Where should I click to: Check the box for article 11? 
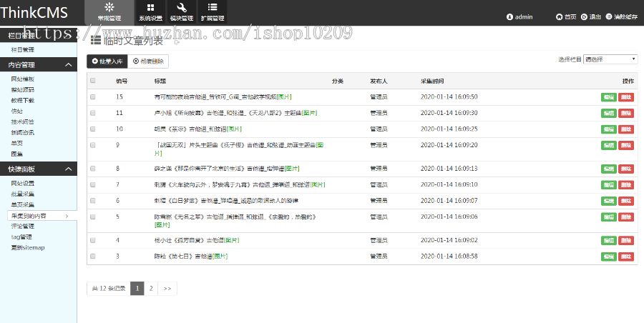click(x=93, y=113)
